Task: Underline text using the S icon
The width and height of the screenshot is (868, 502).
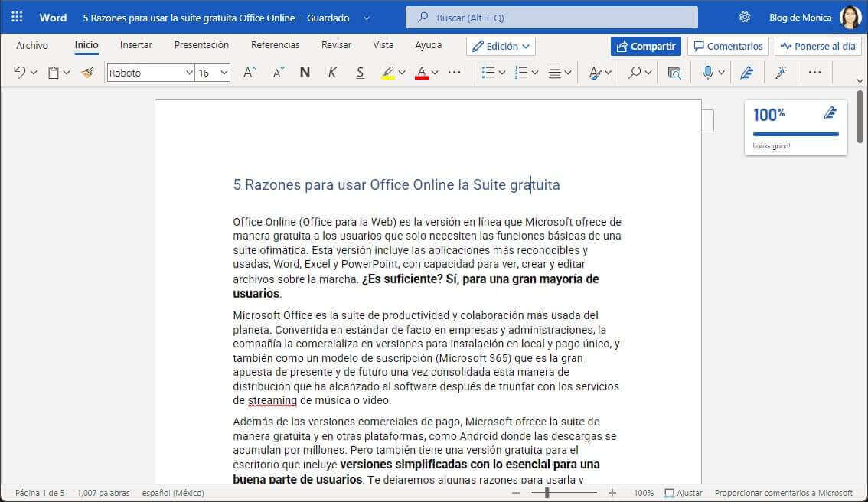Action: click(x=360, y=72)
